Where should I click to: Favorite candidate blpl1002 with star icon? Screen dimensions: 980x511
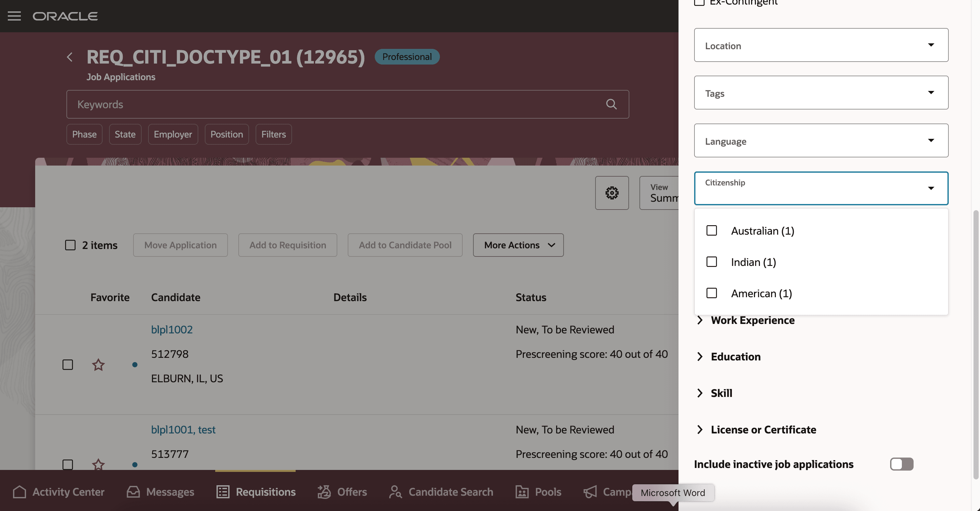[98, 365]
